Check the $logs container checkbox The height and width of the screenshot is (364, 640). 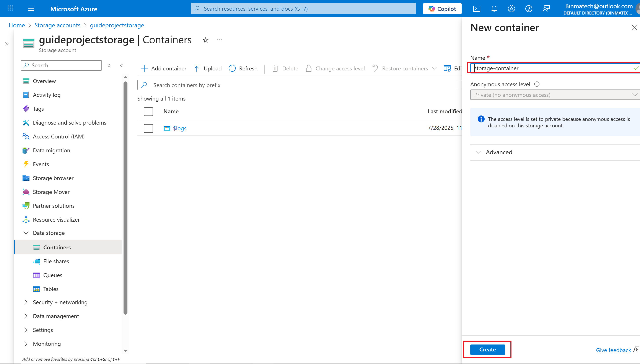pyautogui.click(x=148, y=128)
